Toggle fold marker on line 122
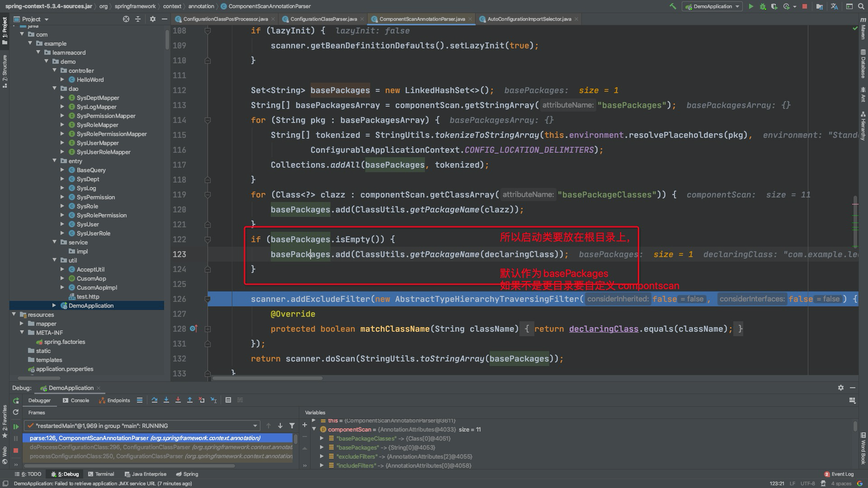 click(x=208, y=239)
